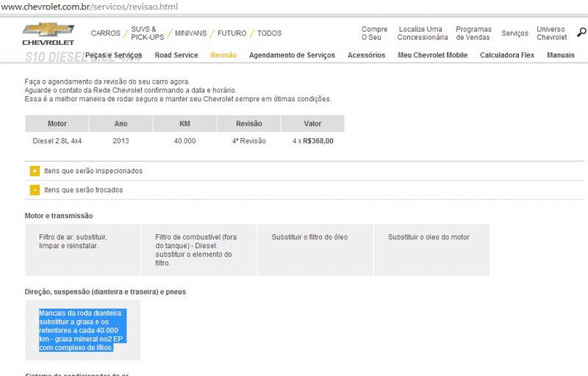Viewport: 588px width, 376px height.
Task: Click 'Itens que serão inspecionados' label
Action: 93,171
